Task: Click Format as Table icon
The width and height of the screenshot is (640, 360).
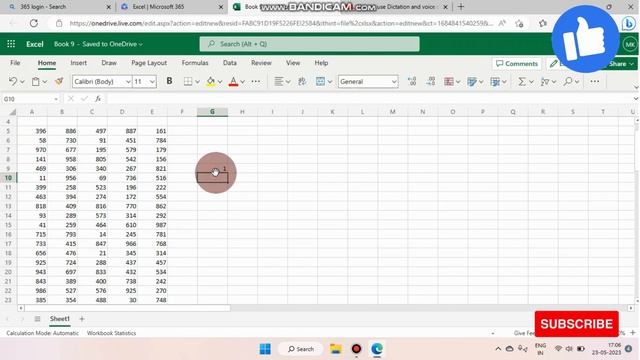Action: tap(472, 82)
